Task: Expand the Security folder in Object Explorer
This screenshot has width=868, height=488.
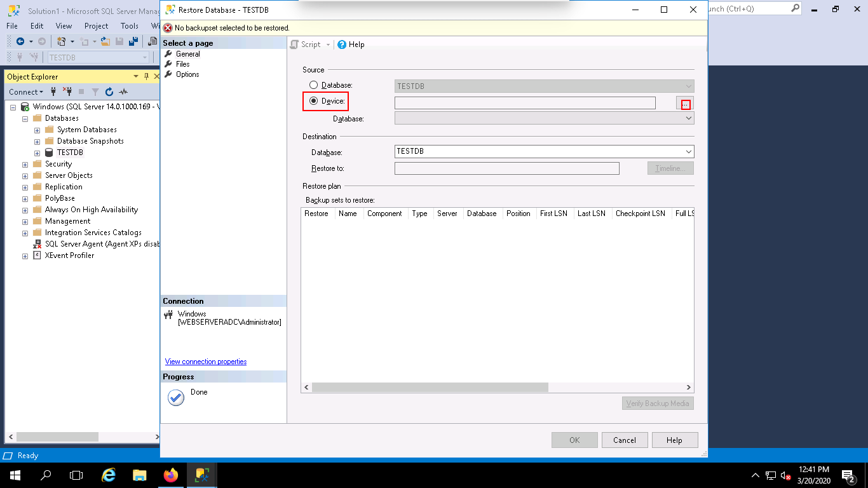Action: click(x=24, y=164)
